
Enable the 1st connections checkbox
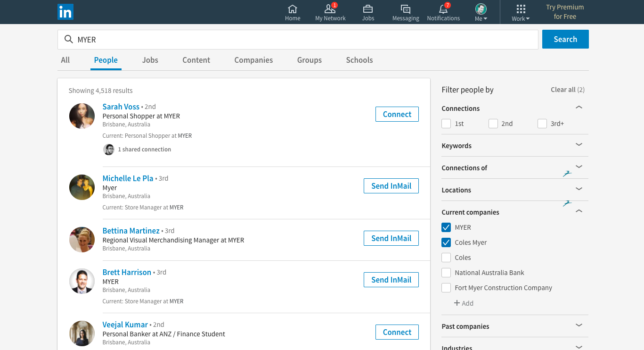point(446,124)
